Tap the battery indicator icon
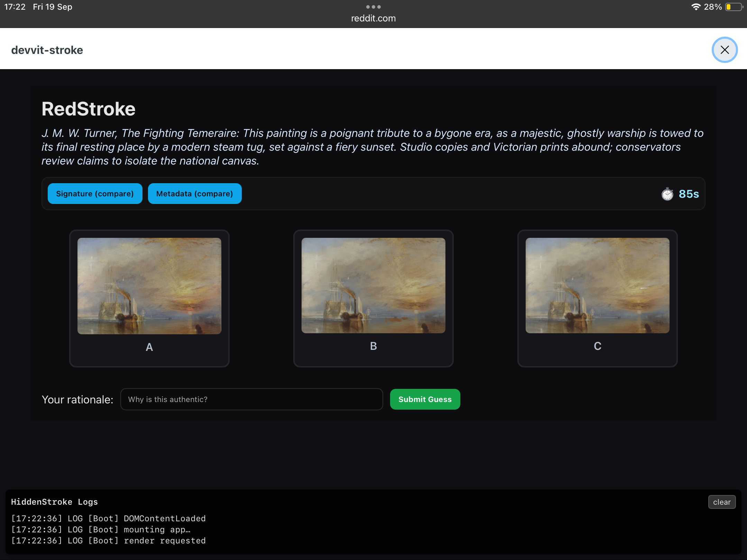This screenshot has width=747, height=560. point(733,7)
